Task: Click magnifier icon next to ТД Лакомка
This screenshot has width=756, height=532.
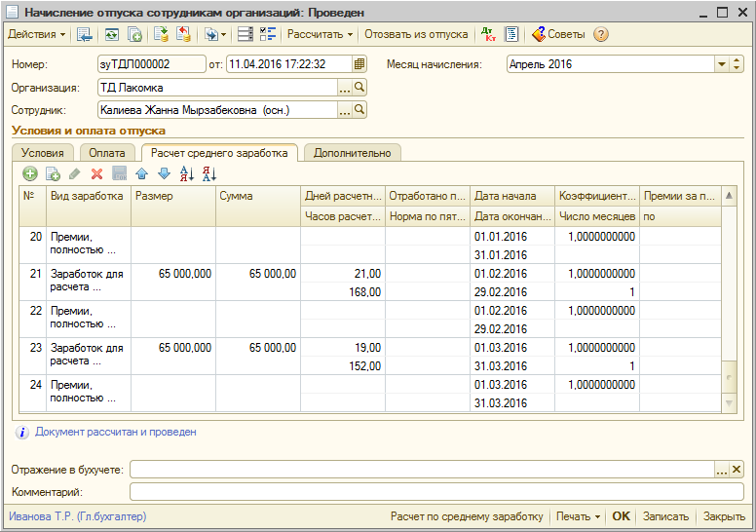Action: 359,88
